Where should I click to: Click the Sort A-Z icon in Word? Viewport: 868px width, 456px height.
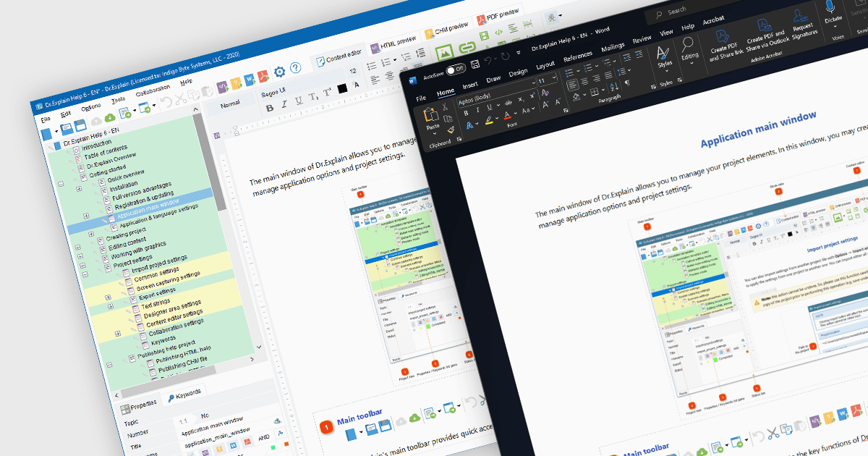click(614, 87)
